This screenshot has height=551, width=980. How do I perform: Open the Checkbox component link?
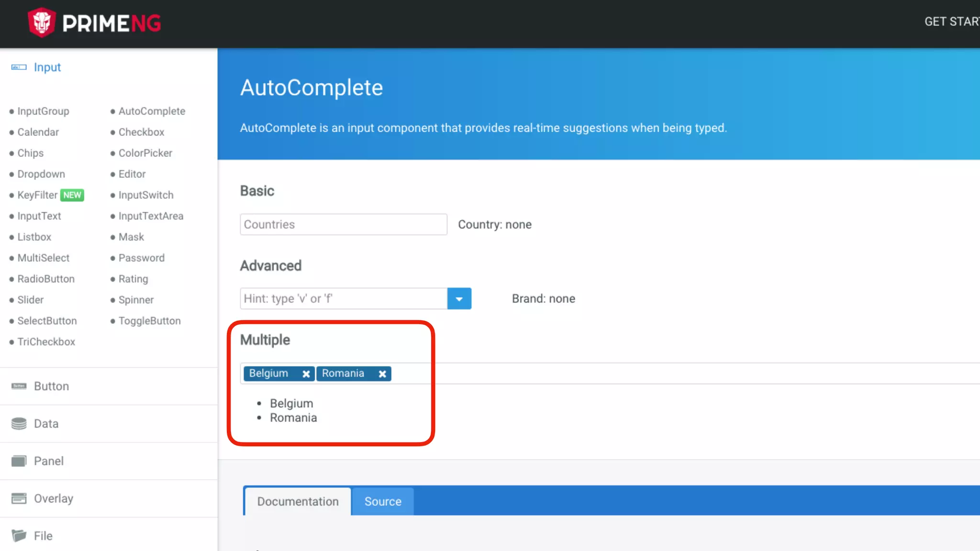coord(141,132)
